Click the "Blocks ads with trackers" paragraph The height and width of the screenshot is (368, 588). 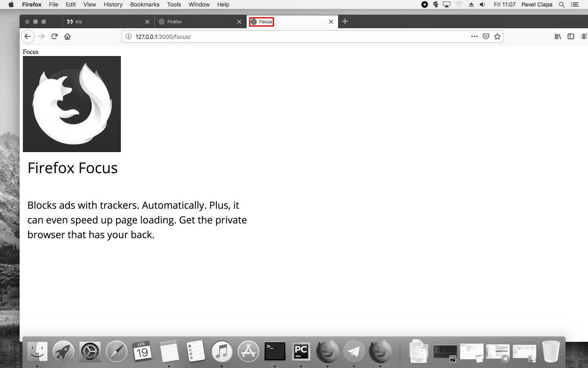[137, 220]
